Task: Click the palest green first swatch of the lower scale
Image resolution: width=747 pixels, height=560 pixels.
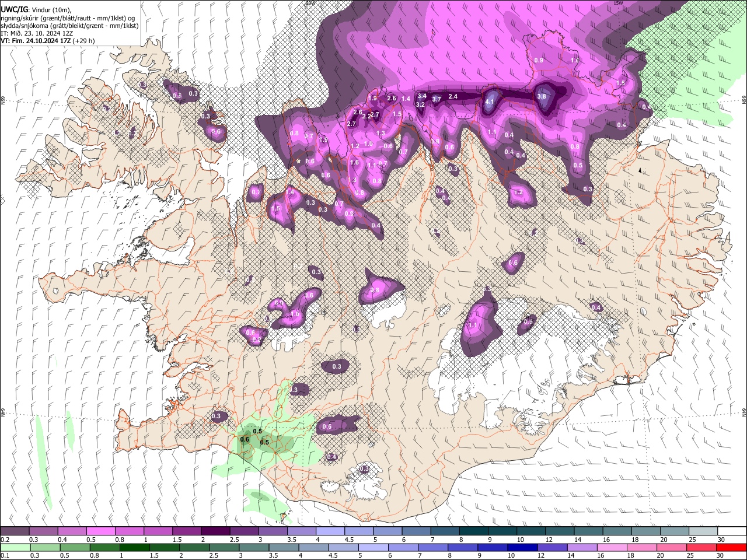Action: [x=15, y=547]
